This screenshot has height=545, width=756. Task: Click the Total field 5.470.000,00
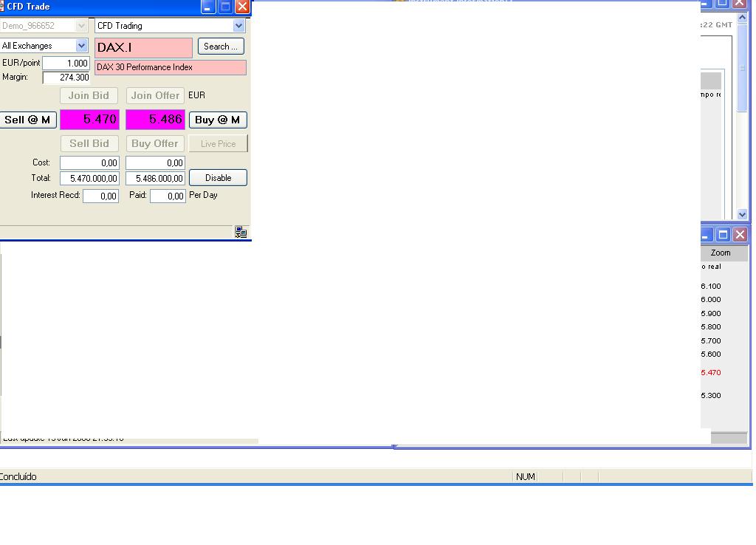point(89,179)
